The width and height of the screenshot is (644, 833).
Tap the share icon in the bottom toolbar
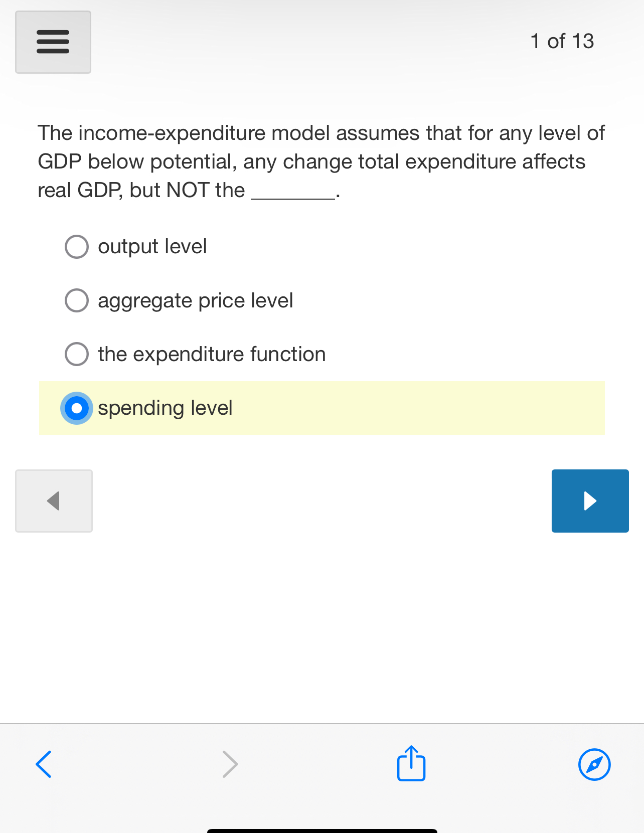point(410,764)
